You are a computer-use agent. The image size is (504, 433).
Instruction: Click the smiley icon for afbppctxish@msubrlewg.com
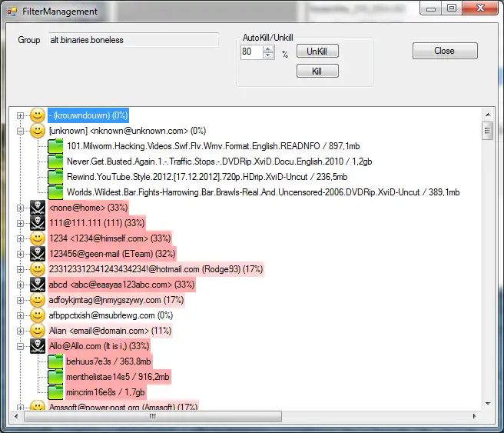pos(38,315)
